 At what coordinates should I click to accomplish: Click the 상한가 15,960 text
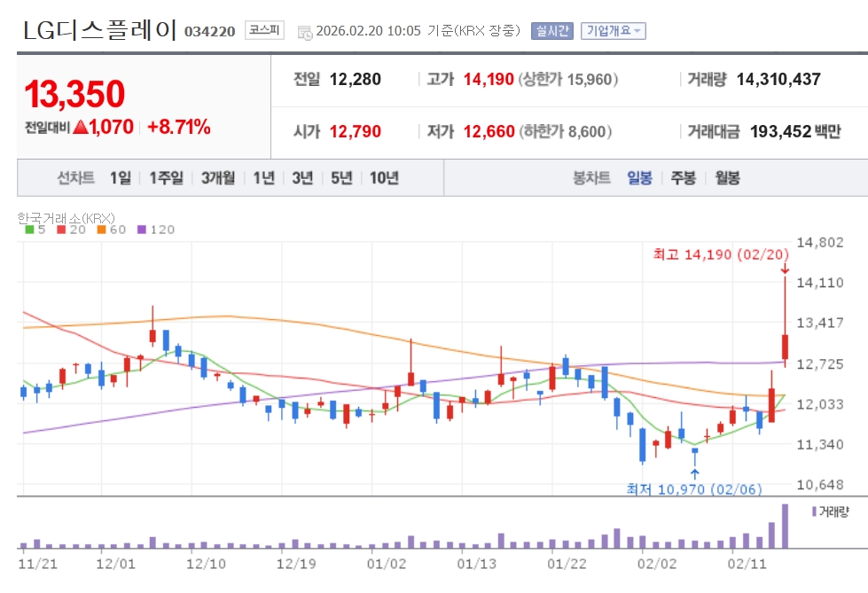coord(568,79)
